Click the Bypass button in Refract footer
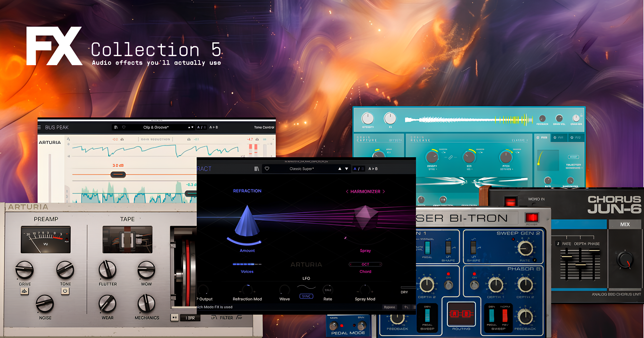 tap(389, 307)
